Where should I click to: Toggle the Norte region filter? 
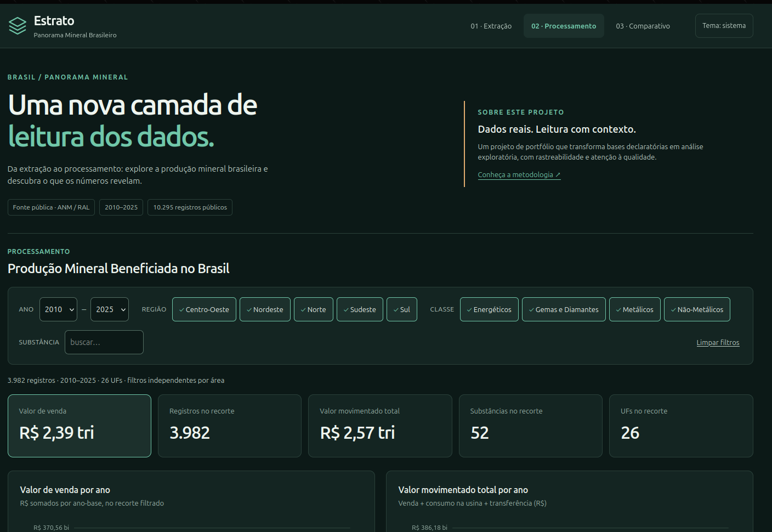click(313, 309)
